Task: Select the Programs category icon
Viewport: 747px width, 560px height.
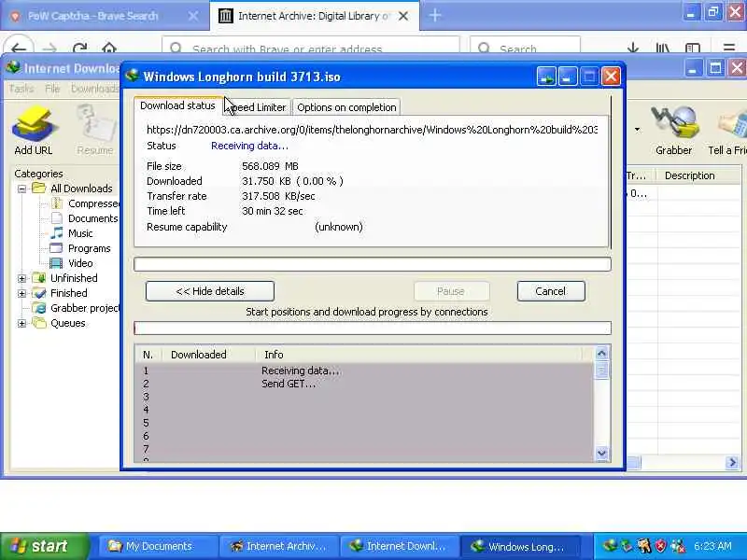Action: click(x=57, y=248)
